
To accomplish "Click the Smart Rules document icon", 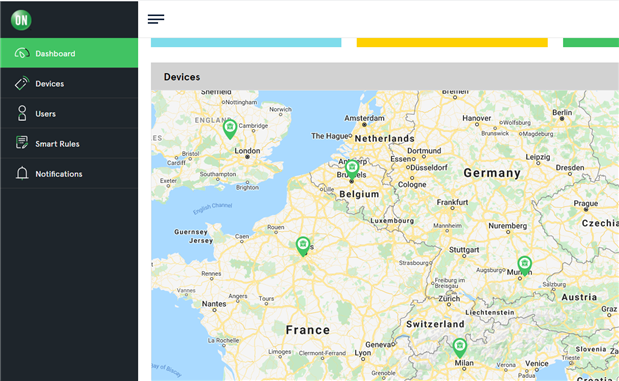I will 22,143.
